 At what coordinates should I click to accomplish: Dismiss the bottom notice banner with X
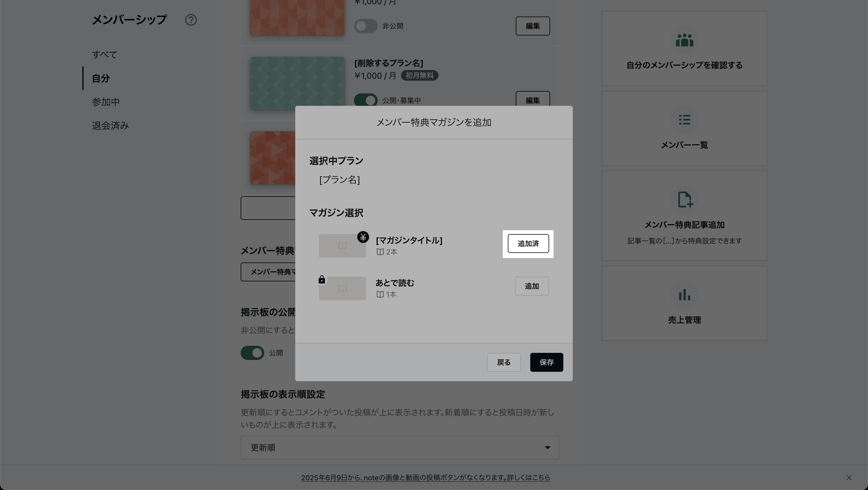point(849,478)
